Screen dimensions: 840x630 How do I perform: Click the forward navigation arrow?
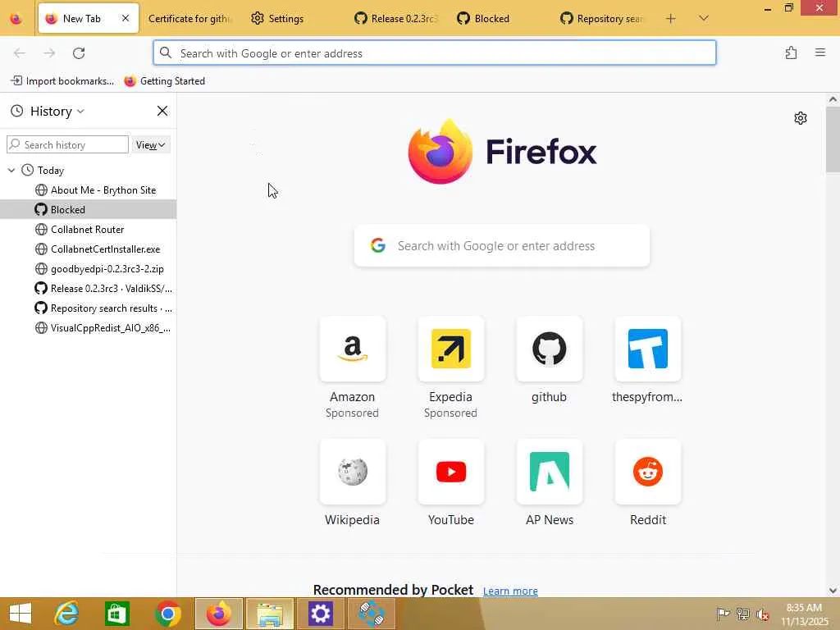[49, 53]
